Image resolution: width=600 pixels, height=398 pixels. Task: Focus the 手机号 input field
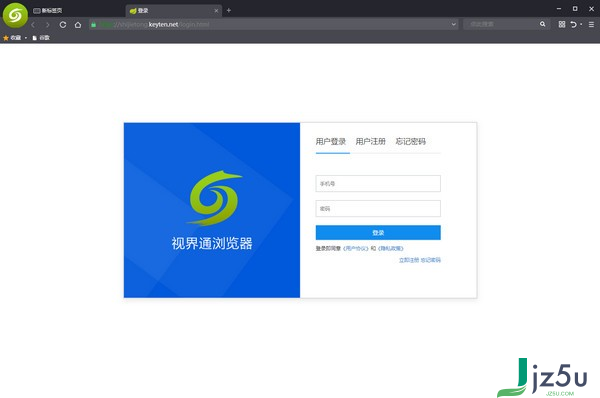pyautogui.click(x=378, y=184)
